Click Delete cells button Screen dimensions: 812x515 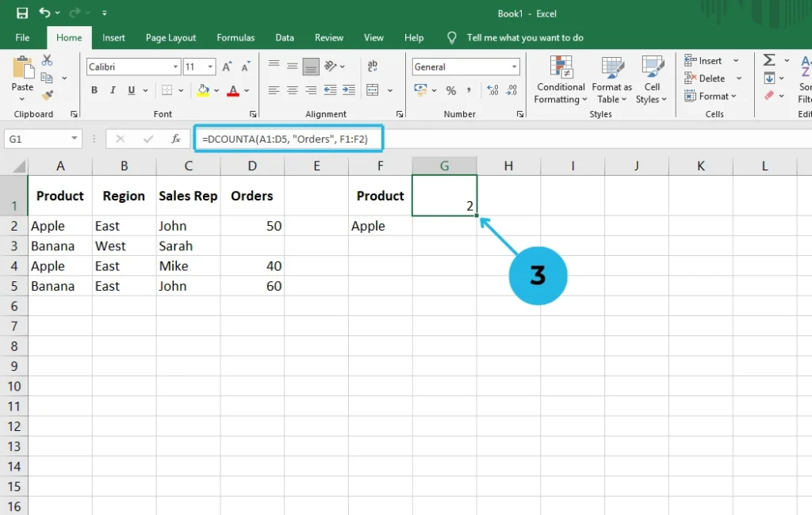click(x=705, y=78)
